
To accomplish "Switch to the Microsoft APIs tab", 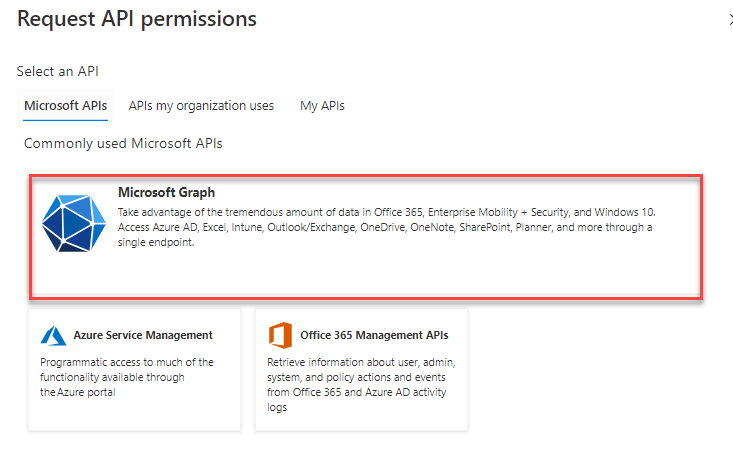I will tap(65, 106).
